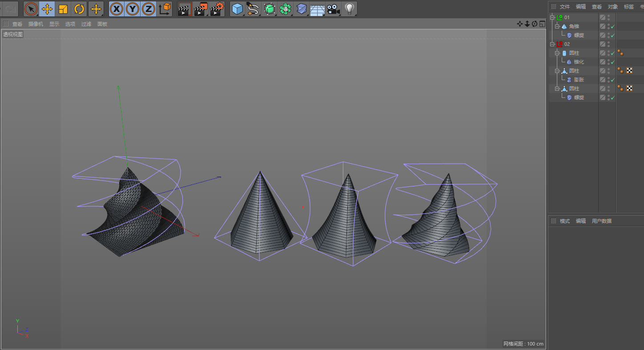Image resolution: width=644 pixels, height=350 pixels.
Task: Click viewport zoom navigation icon
Action: click(x=527, y=24)
